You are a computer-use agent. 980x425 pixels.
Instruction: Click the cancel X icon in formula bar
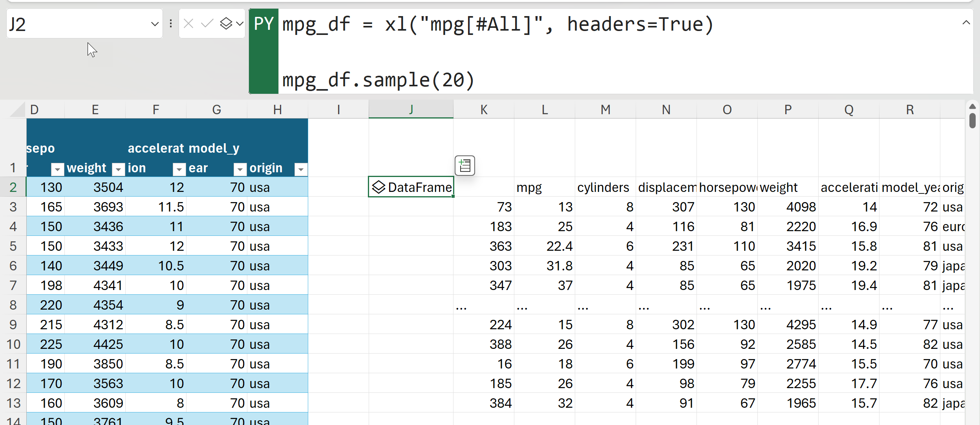188,24
